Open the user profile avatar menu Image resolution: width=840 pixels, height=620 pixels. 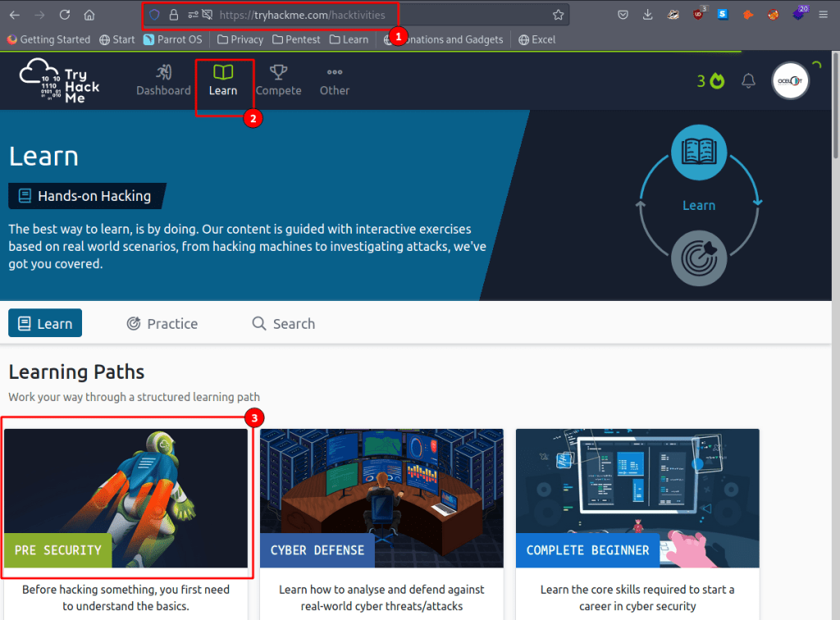click(790, 80)
